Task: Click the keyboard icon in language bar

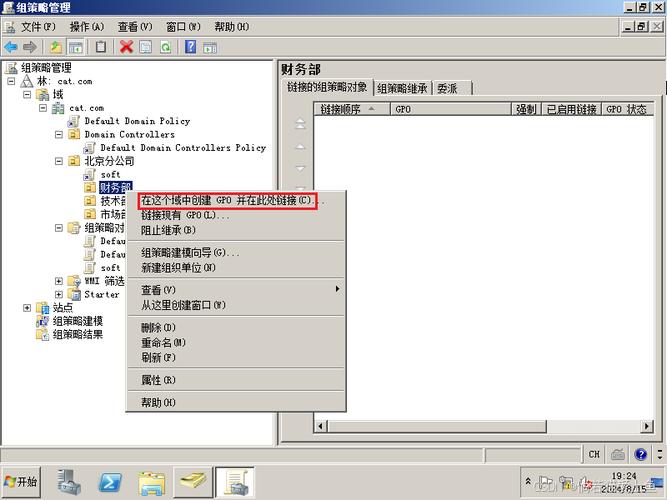Action: 618,454
